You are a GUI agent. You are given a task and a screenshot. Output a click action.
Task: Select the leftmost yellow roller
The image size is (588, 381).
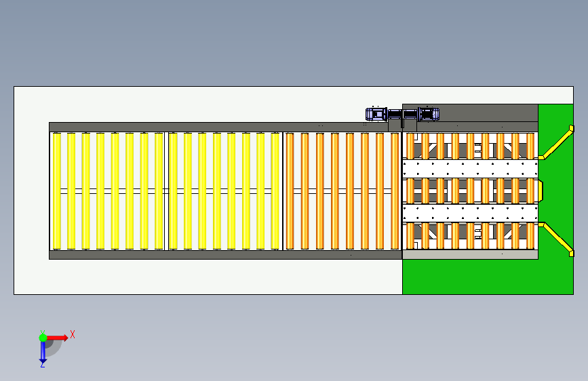pyautogui.click(x=57, y=191)
